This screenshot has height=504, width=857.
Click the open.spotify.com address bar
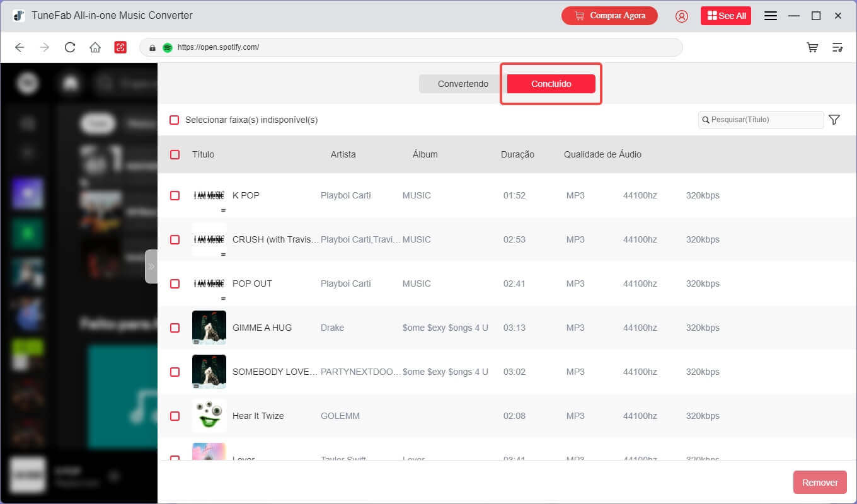(x=411, y=47)
